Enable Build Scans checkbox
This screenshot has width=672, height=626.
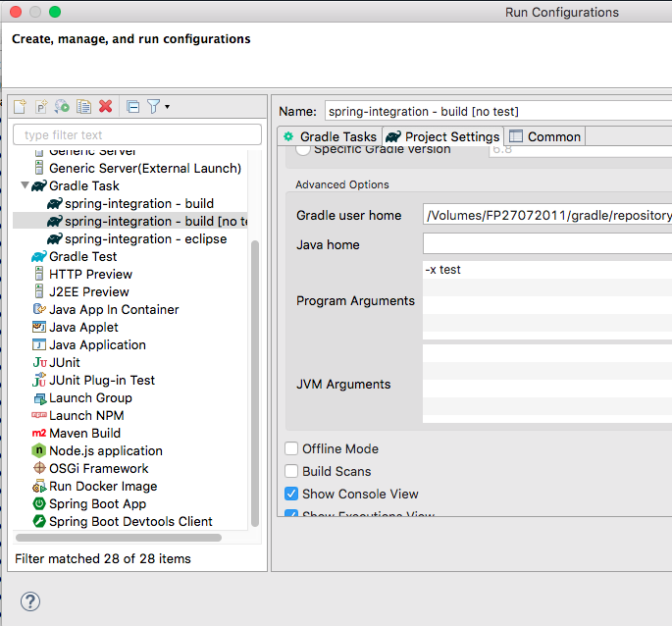coord(291,471)
